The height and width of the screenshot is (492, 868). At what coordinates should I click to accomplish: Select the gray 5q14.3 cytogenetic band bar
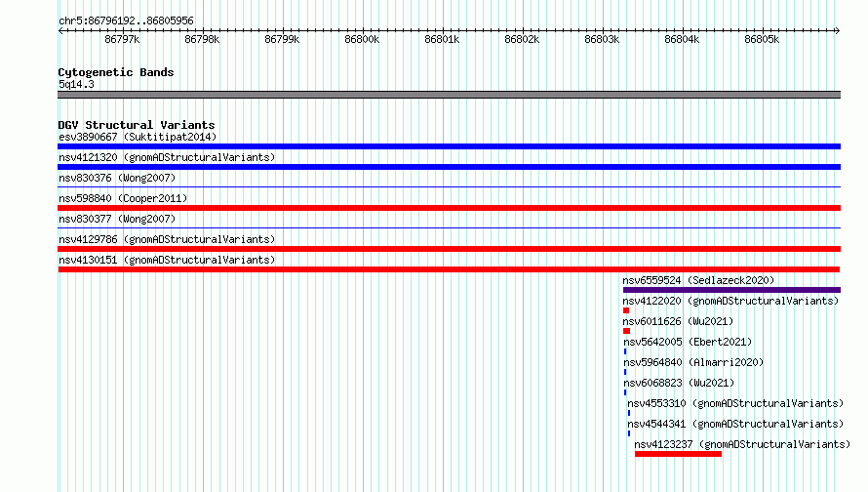449,95
